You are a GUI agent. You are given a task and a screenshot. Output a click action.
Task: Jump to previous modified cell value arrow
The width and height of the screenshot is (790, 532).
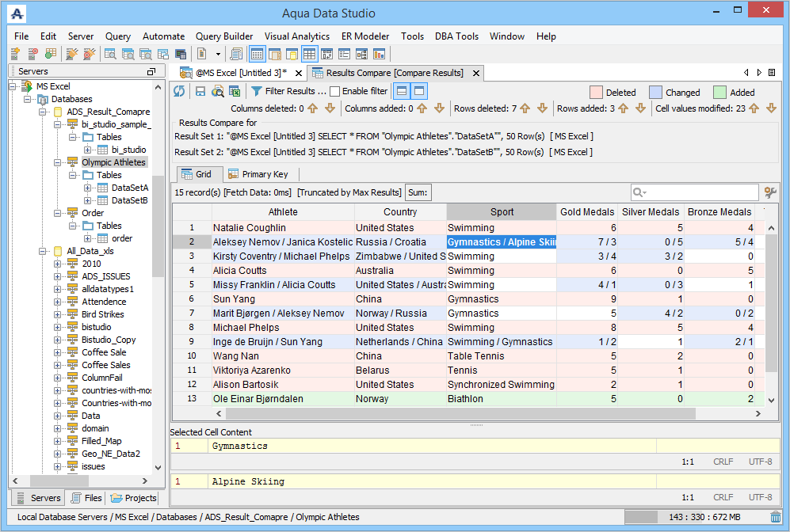(x=755, y=108)
